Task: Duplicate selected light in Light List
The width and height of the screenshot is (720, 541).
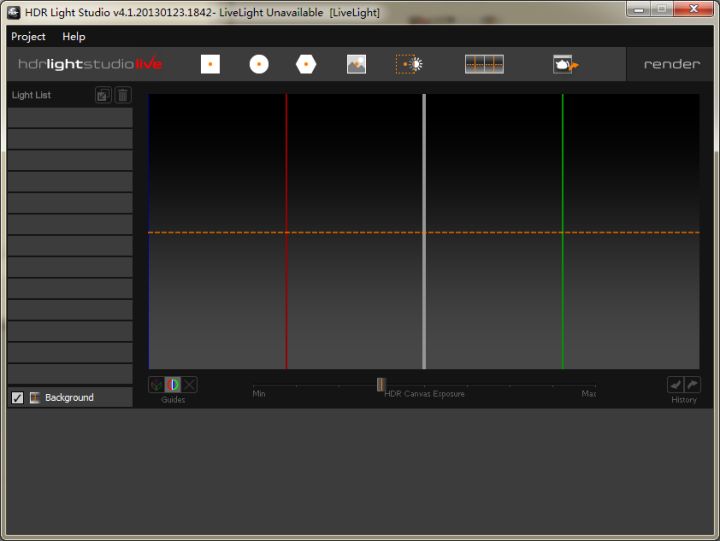Action: tap(103, 95)
